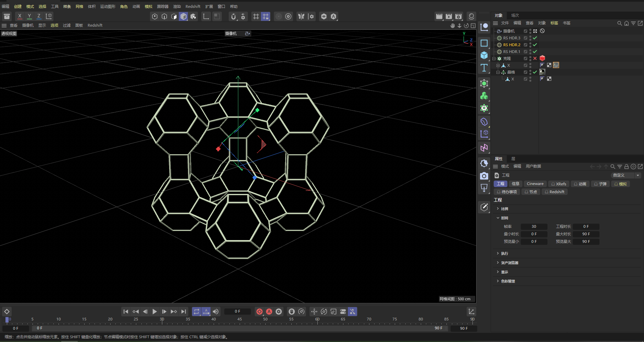Toggle Z axis lock in top toolbar
The height and width of the screenshot is (342, 644).
point(39,16)
